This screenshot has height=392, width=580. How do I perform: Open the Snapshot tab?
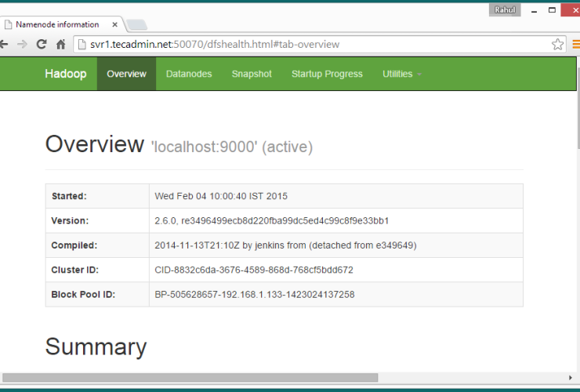pyautogui.click(x=252, y=74)
